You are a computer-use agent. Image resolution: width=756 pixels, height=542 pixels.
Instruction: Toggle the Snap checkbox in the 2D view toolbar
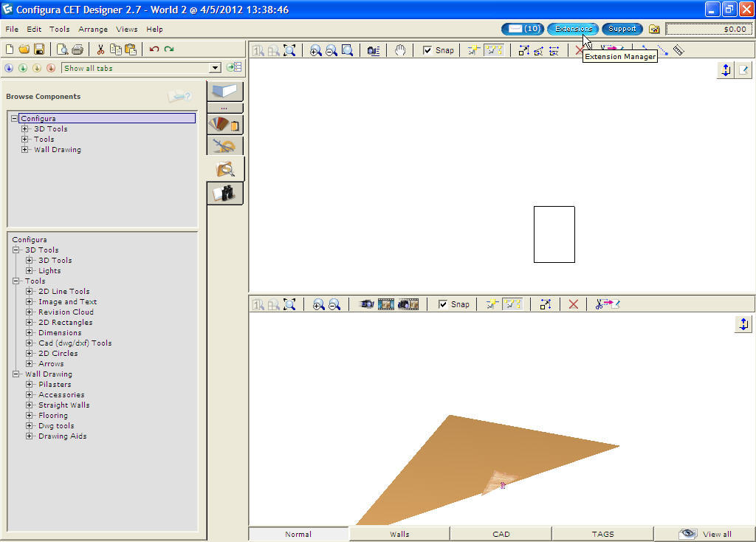427,50
